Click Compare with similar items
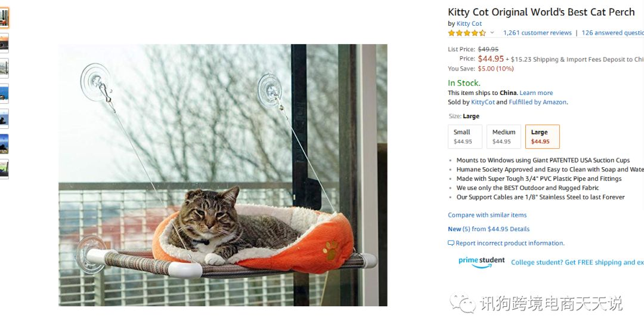Screen dimensions: 644x332 click(x=487, y=215)
